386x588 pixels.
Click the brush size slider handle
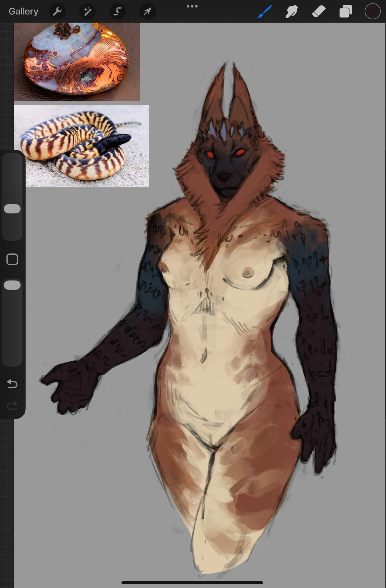(12, 209)
